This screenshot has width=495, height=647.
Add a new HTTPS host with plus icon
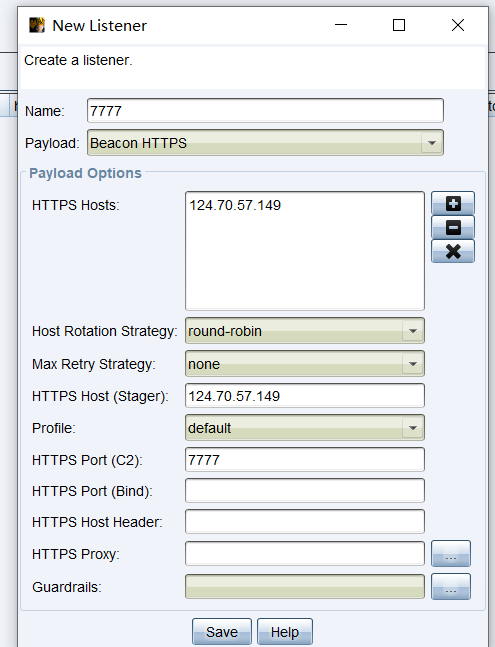[453, 203]
